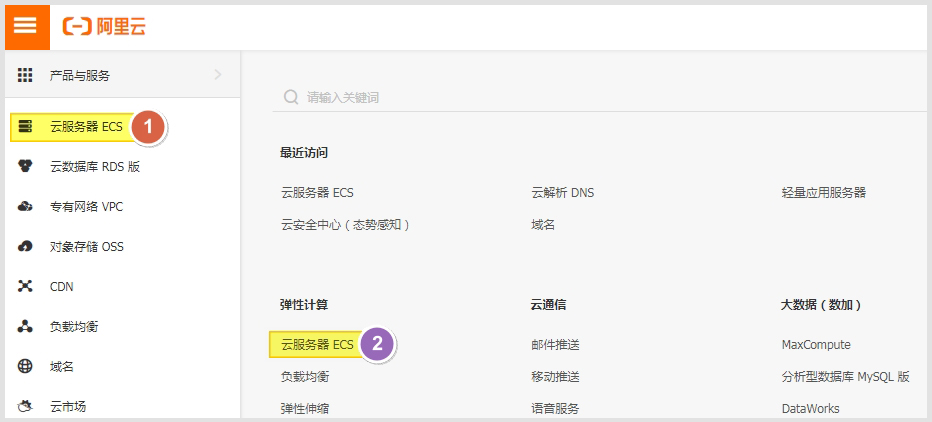Click the 云市场 icon in sidebar

point(25,407)
